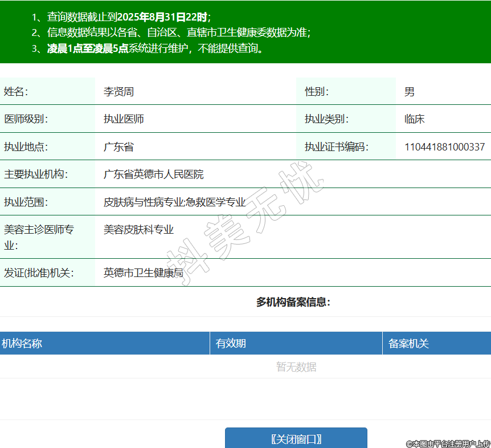Click the 英德市卫生健康局 issuing authority value
Screen dimensions: 491x448
[143, 273]
